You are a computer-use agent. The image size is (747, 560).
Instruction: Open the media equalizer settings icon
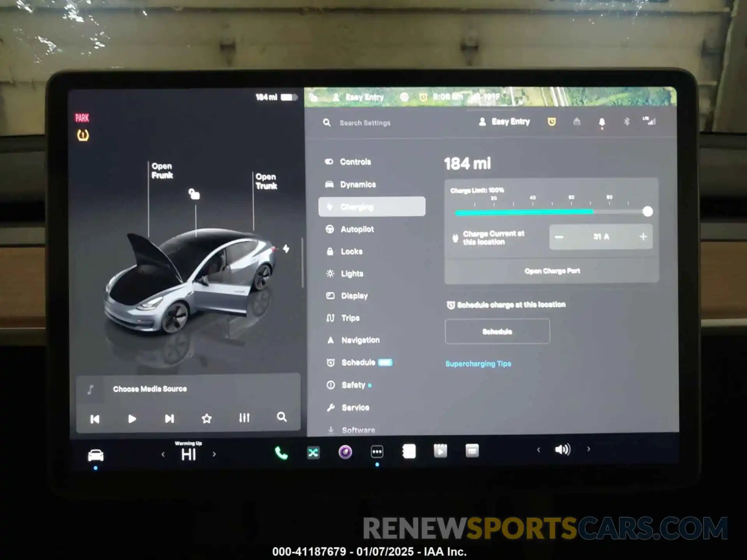244,418
